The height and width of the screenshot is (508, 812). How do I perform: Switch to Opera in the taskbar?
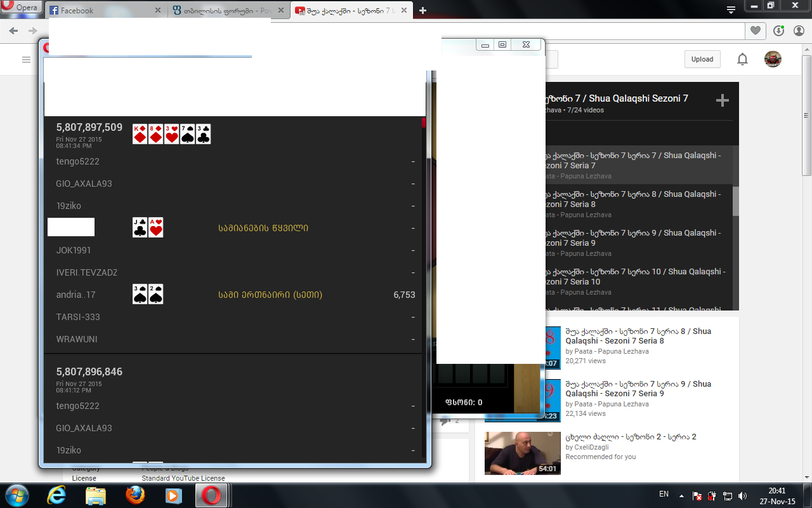(211, 495)
